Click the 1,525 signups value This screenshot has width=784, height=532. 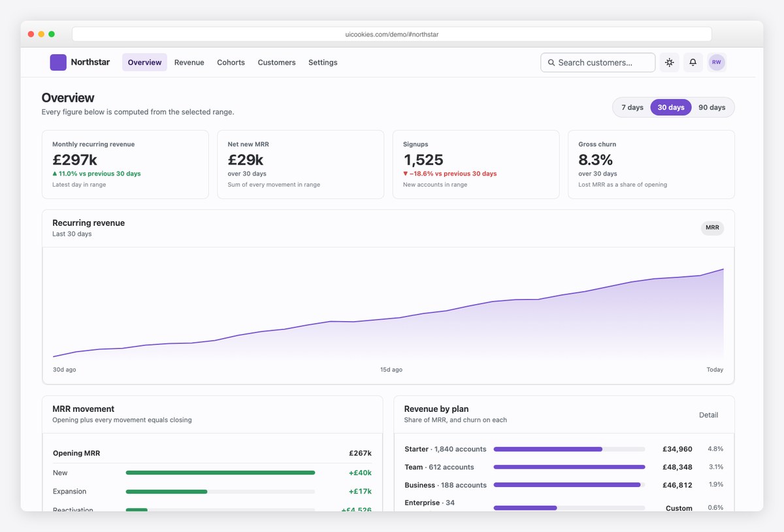423,160
